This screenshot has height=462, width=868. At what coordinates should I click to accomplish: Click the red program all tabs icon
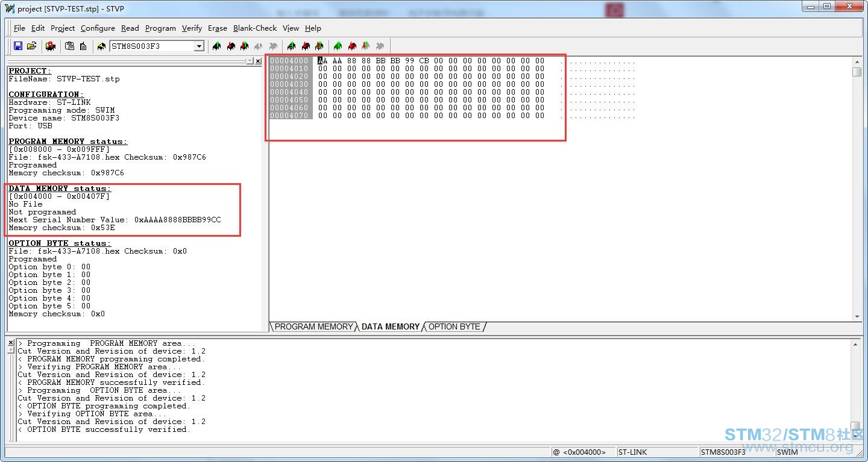tap(352, 46)
